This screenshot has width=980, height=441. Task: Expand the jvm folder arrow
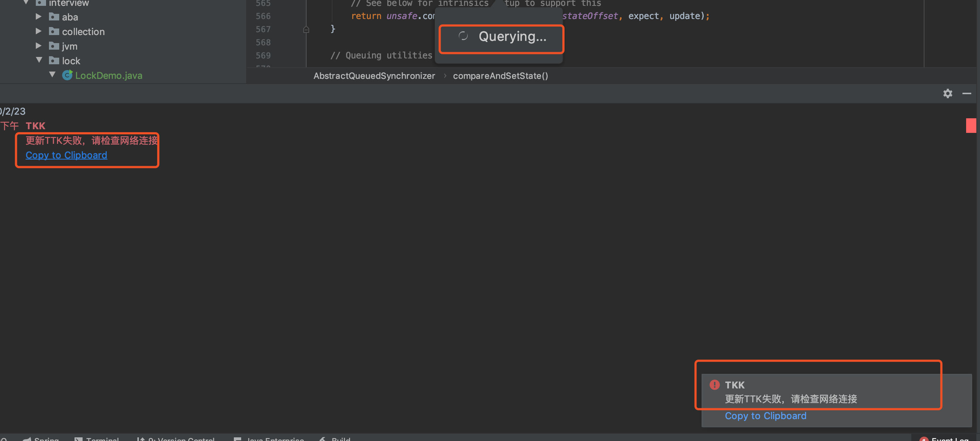pos(38,46)
